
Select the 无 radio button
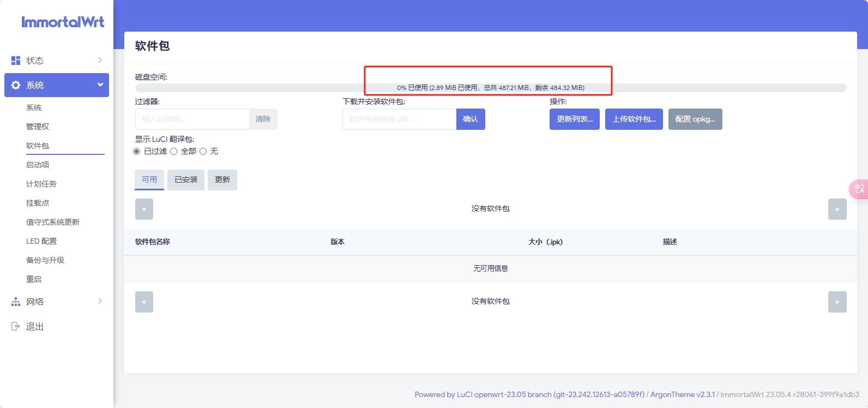203,151
